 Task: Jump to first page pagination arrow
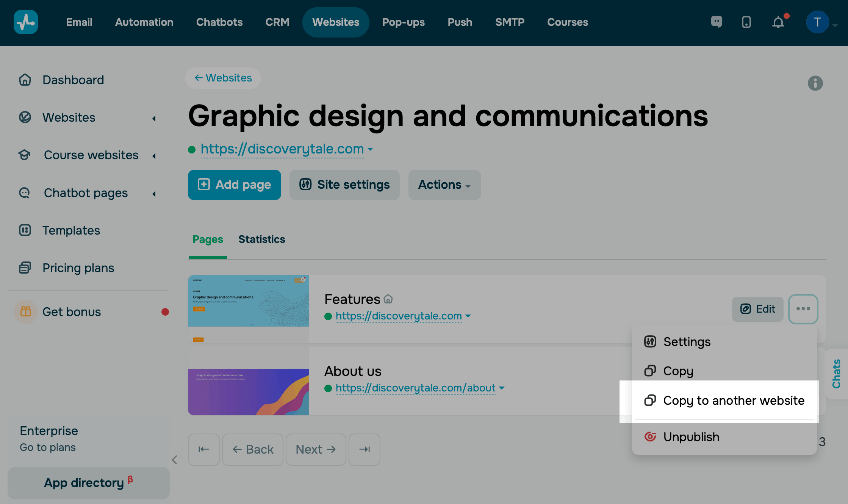204,449
